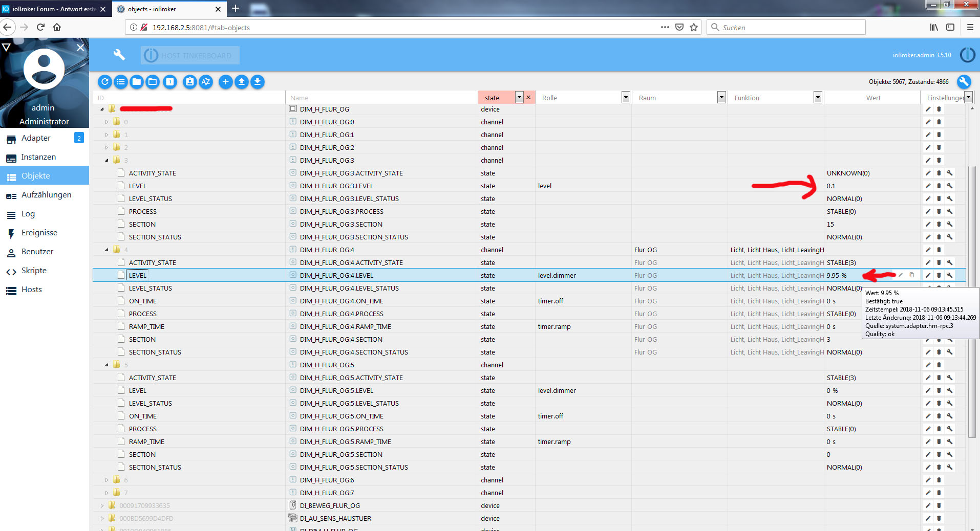Click the Name filter field
Image resolution: width=980 pixels, height=531 pixels.
coord(382,98)
